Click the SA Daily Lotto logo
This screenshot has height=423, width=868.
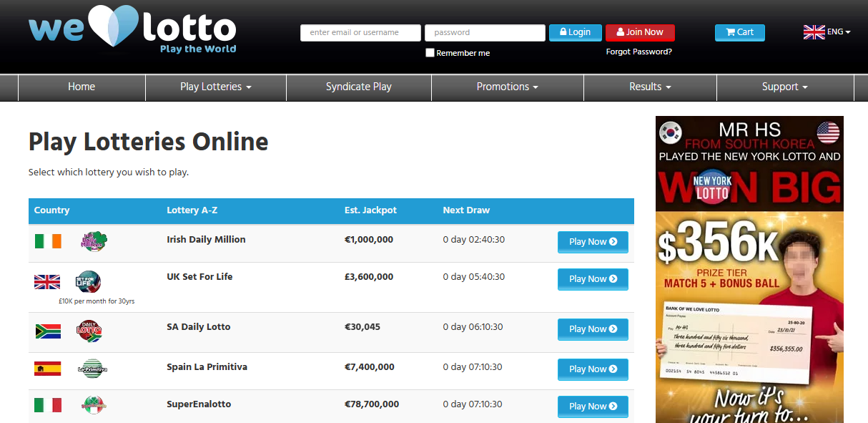tap(89, 331)
